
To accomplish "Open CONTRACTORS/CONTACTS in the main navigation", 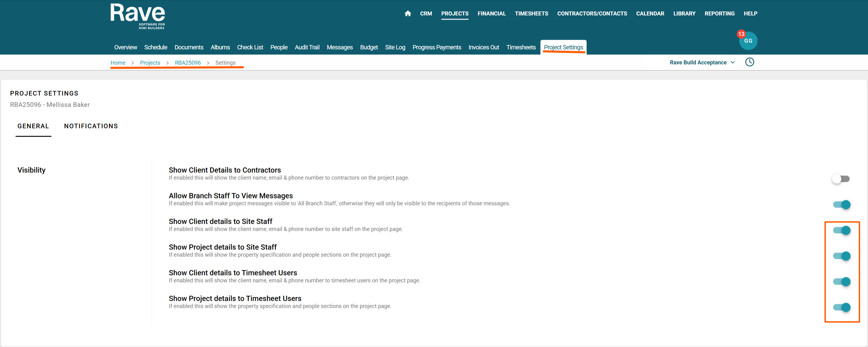I will [592, 13].
